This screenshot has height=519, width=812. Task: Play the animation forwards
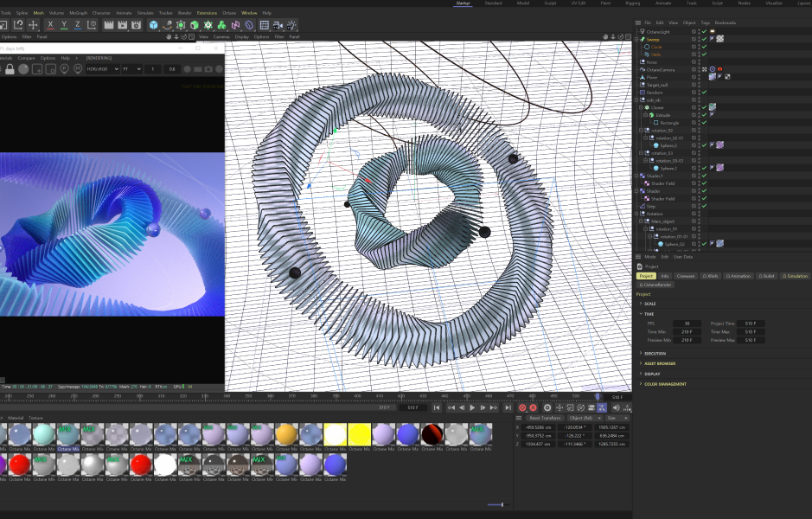472,407
